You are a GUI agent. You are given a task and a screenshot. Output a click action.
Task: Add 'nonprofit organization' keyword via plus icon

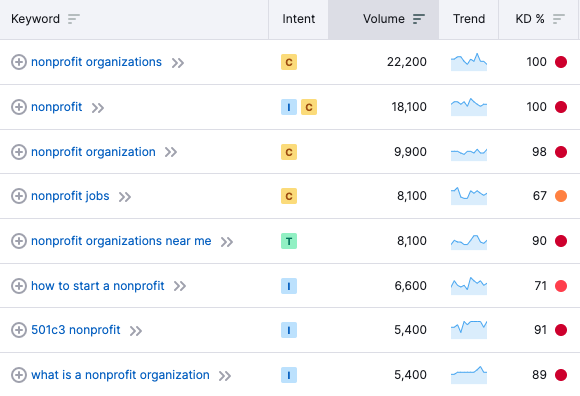(18, 152)
